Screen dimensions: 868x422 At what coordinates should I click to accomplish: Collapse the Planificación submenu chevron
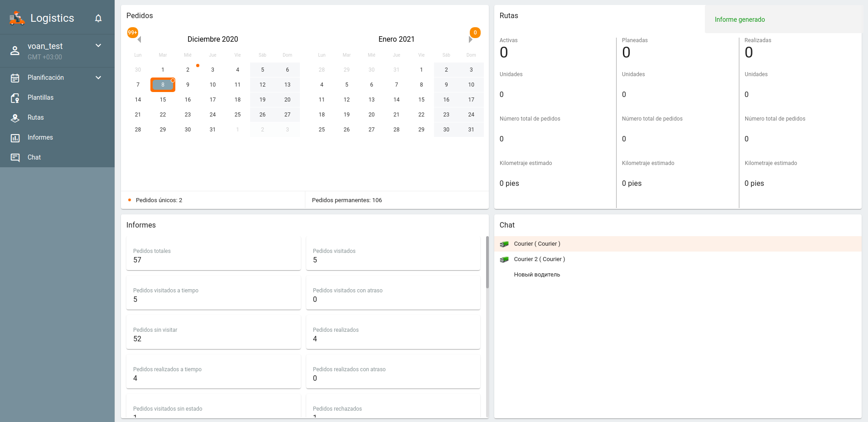pyautogui.click(x=98, y=78)
